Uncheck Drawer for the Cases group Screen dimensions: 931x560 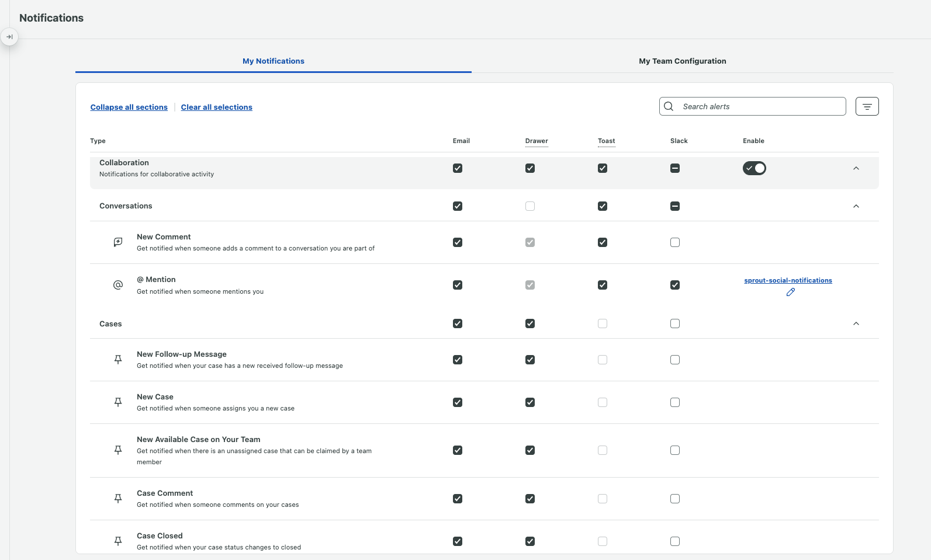(530, 324)
